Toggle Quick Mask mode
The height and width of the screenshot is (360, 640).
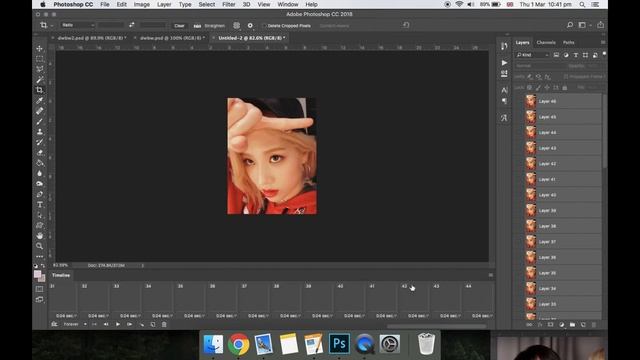40,289
